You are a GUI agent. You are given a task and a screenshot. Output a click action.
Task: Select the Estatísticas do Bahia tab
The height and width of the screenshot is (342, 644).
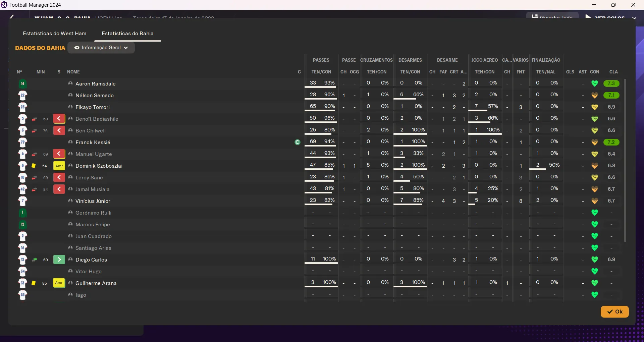coord(127,34)
